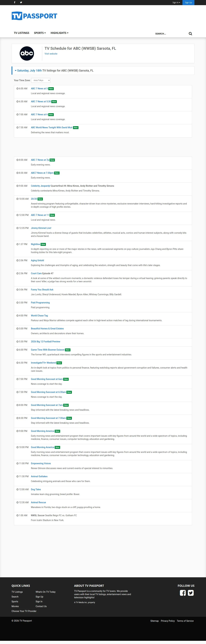Open Beautiful Homes & Great Estates listing
The height and width of the screenshot is (644, 206).
coord(47,329)
